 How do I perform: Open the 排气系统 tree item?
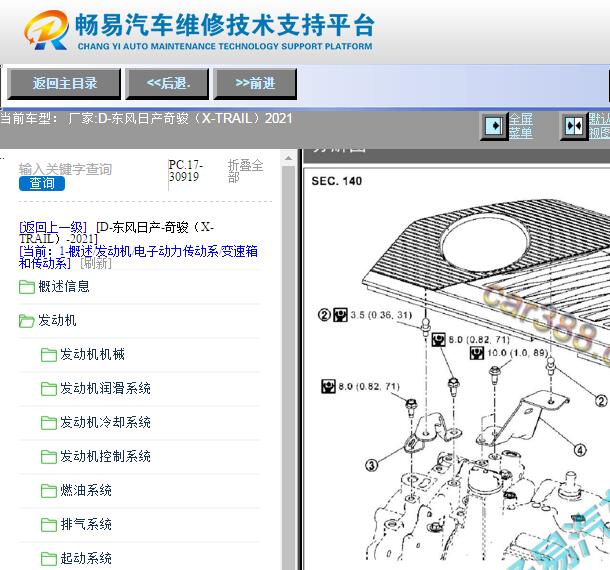coord(86,524)
